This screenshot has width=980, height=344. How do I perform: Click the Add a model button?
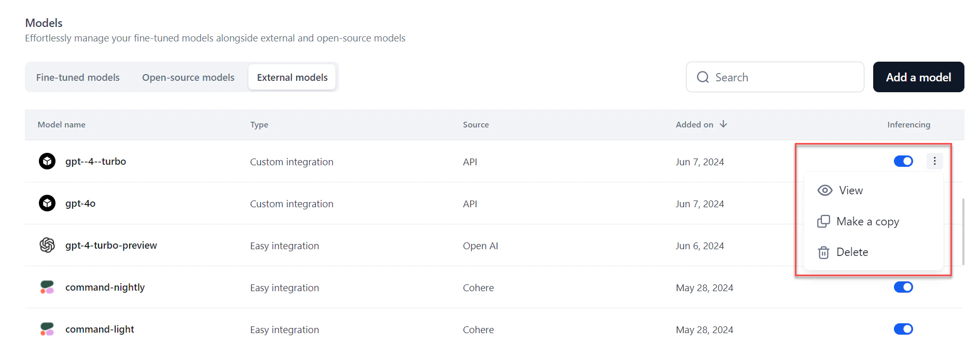point(918,77)
